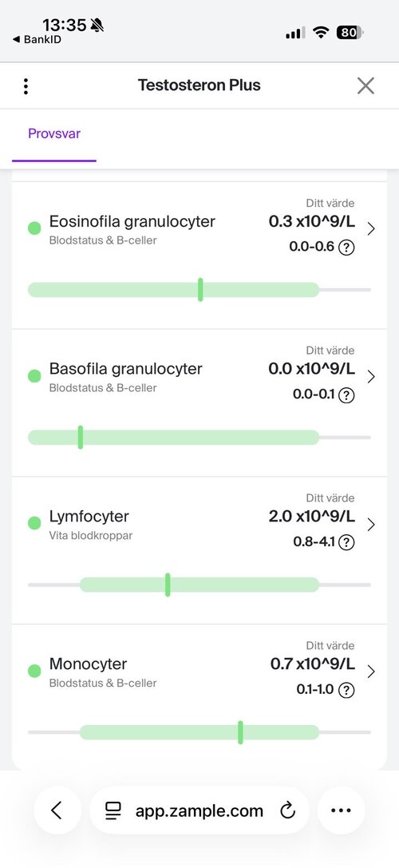This screenshot has height=868, width=399.
Task: Select the Provsvar tab
Action: point(54,134)
